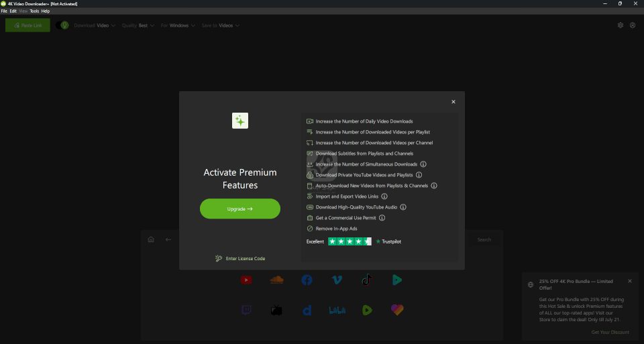Click the Trustpilot five-star rating bar
This screenshot has width=644, height=344.
click(x=350, y=241)
